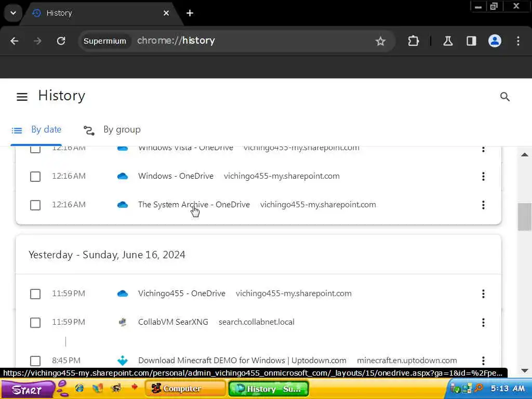Click the purple swirl icon beside Start
The height and width of the screenshot is (399, 532).
point(62,389)
